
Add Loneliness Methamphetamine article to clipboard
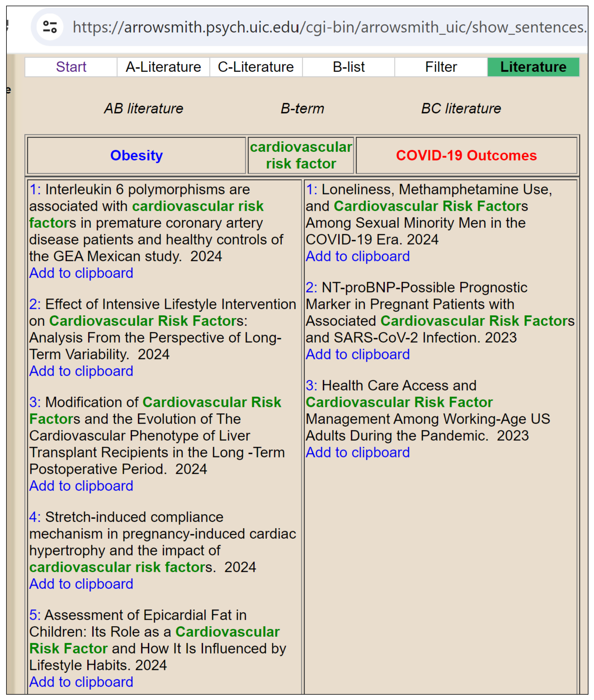[x=358, y=256]
